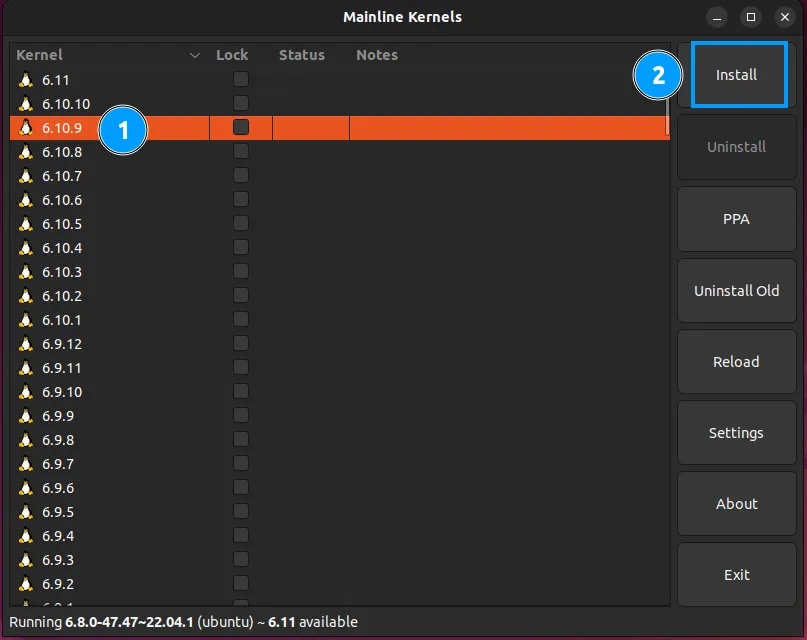Enable lock for kernel 6.9.12
Image resolution: width=807 pixels, height=640 pixels.
click(x=241, y=343)
